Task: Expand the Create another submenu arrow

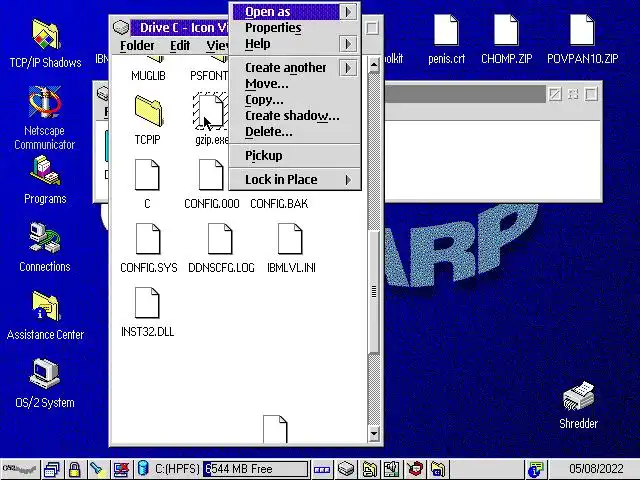Action: [348, 68]
